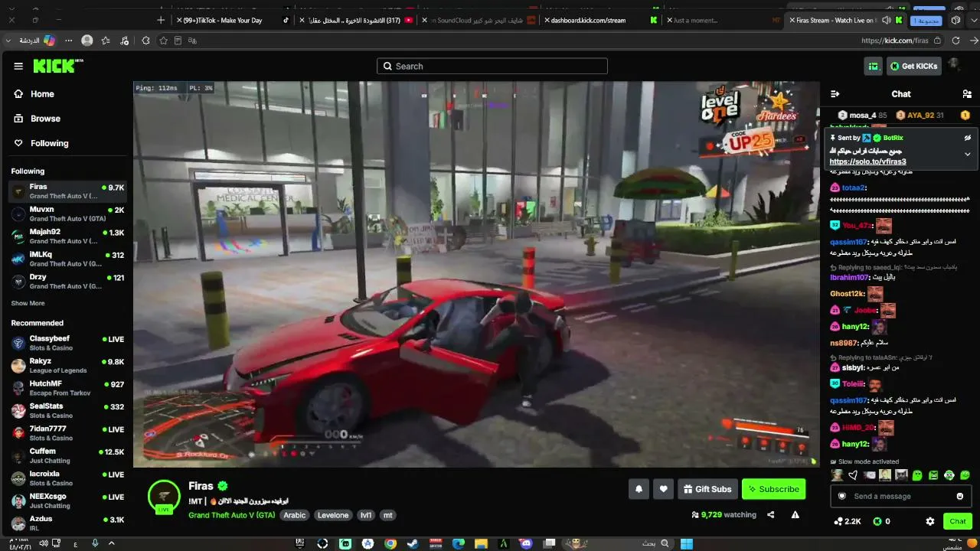Open channel points 2.2K balance

click(848, 521)
